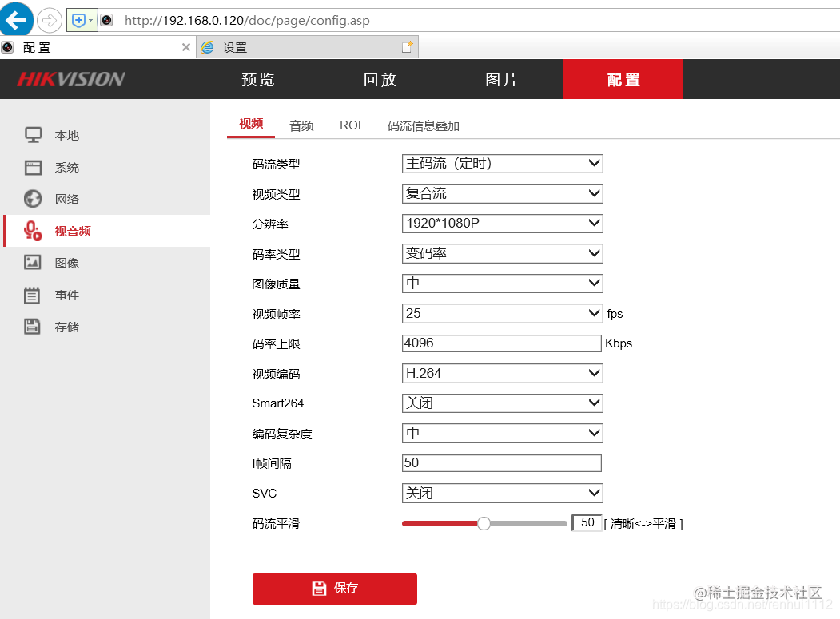Open the 分辨率 resolution dropdown
840x619 pixels.
point(502,224)
